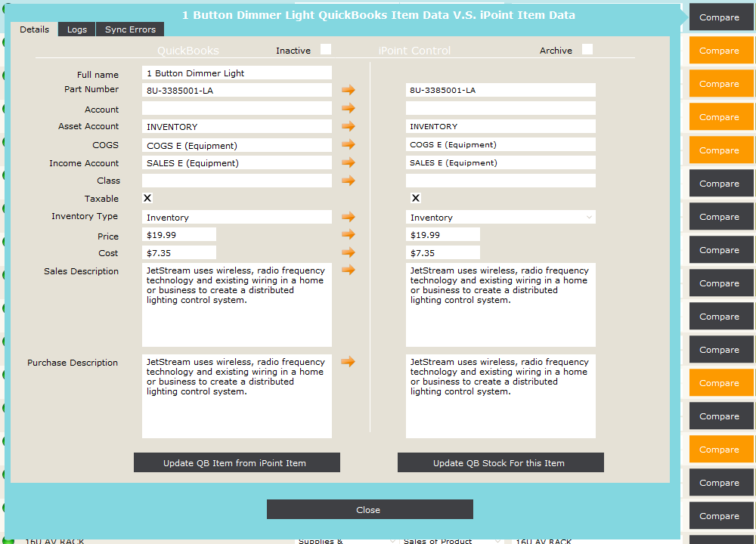This screenshot has height=544, width=756.
Task: Toggle the Inactive checkbox for QuickBooks
Action: tap(326, 51)
